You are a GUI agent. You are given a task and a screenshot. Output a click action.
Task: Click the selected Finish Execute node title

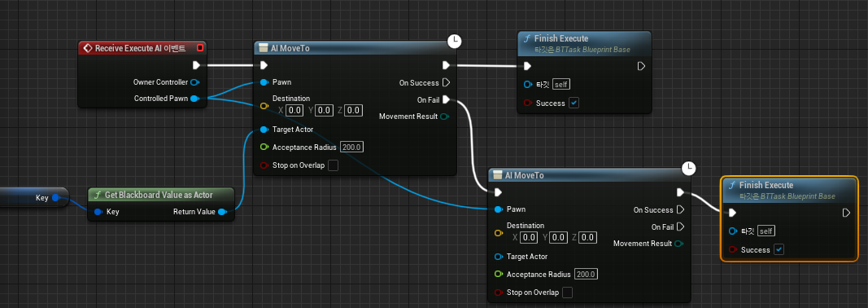point(766,185)
